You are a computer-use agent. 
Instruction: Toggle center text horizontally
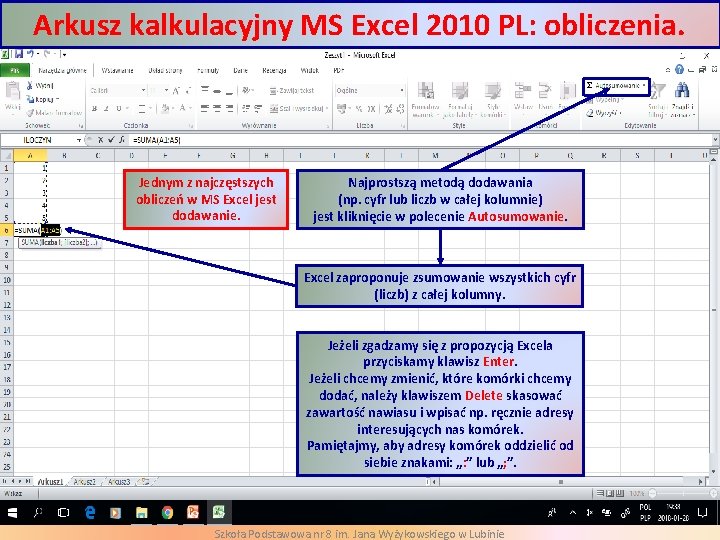[x=217, y=108]
